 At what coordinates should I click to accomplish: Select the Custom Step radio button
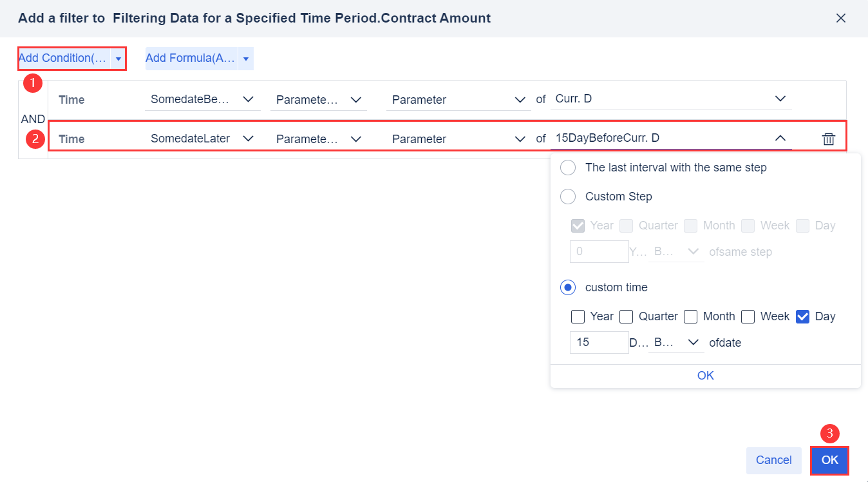click(567, 196)
